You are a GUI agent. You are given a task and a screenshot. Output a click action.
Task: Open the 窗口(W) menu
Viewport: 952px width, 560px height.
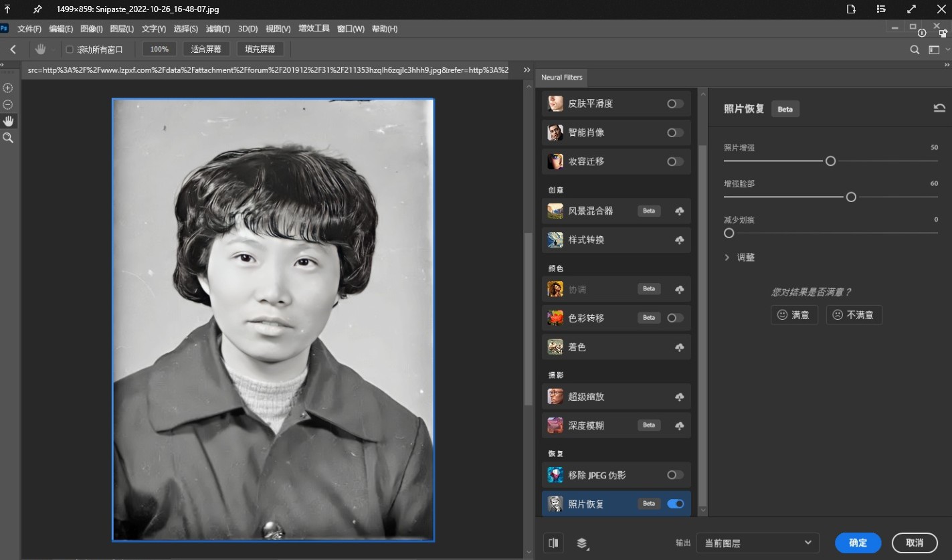coord(351,29)
